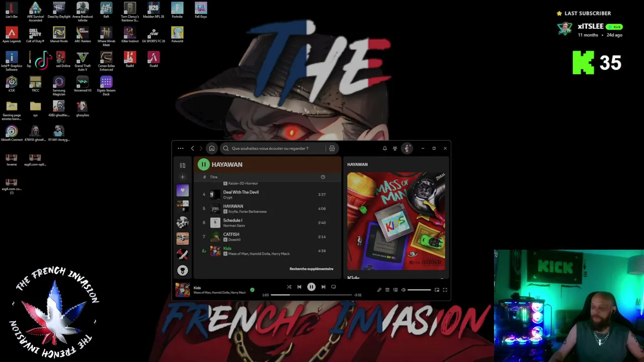Image resolution: width=644 pixels, height=362 pixels.
Task: Select the Ubisoft Connect desktop icon
Action: [x=12, y=133]
